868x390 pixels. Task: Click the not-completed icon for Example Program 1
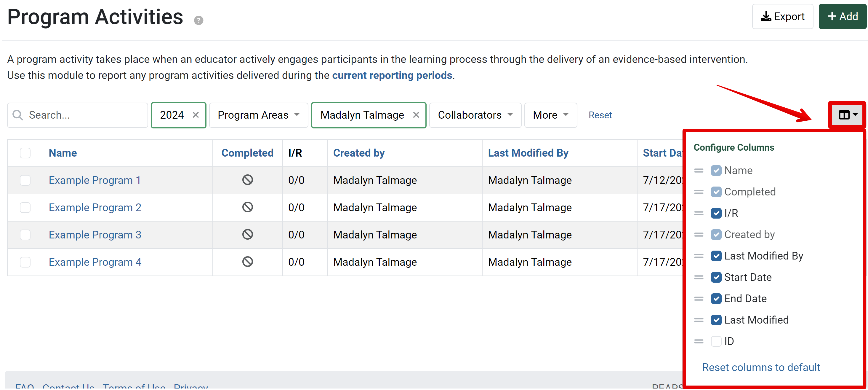pos(247,180)
